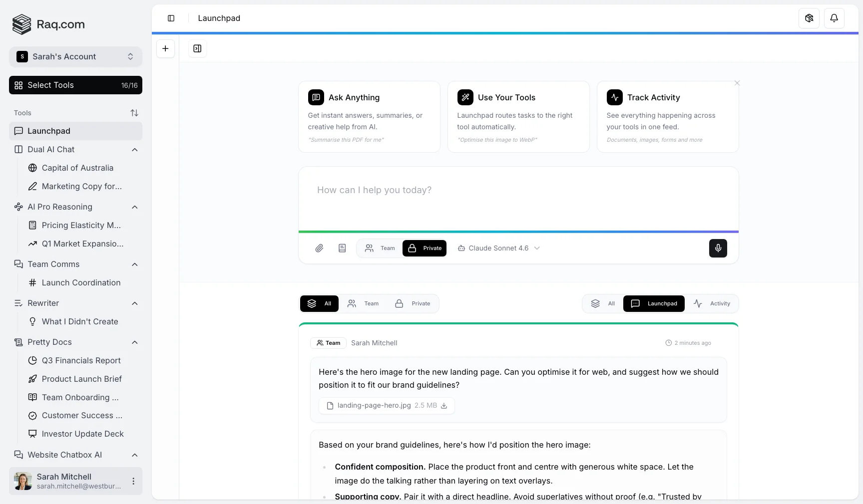Viewport: 863px width, 504px height.
Task: Switch the feed to the Launchpad tab
Action: click(654, 303)
